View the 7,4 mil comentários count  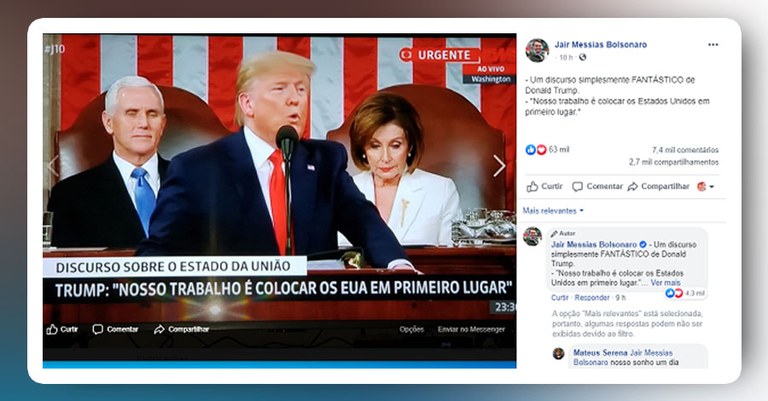(x=685, y=150)
